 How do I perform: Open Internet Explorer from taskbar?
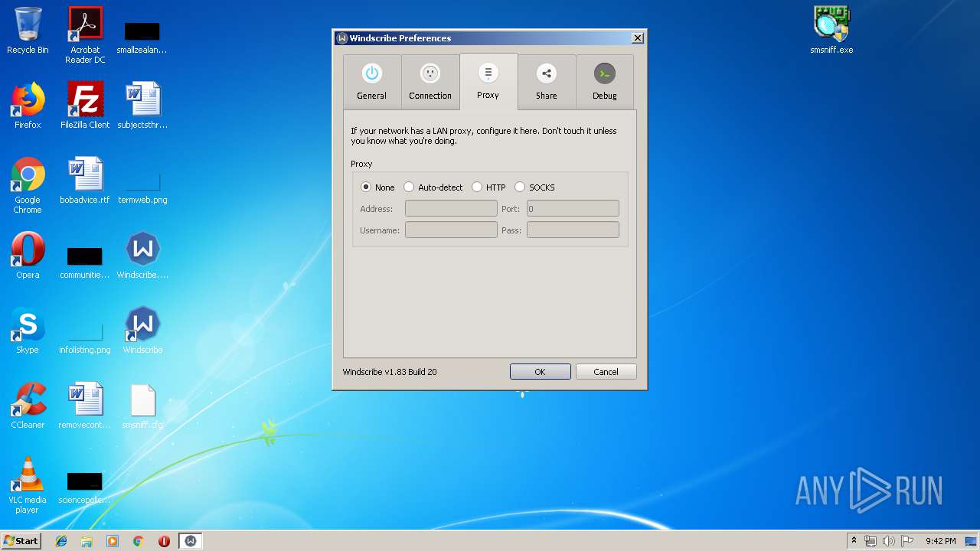[x=61, y=540]
